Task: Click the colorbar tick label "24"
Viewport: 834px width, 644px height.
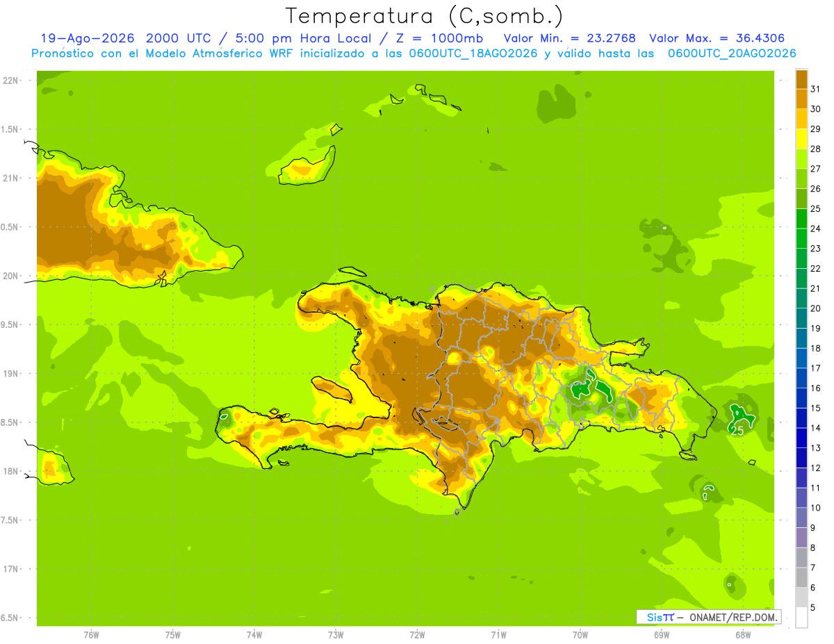Action: [x=816, y=229]
